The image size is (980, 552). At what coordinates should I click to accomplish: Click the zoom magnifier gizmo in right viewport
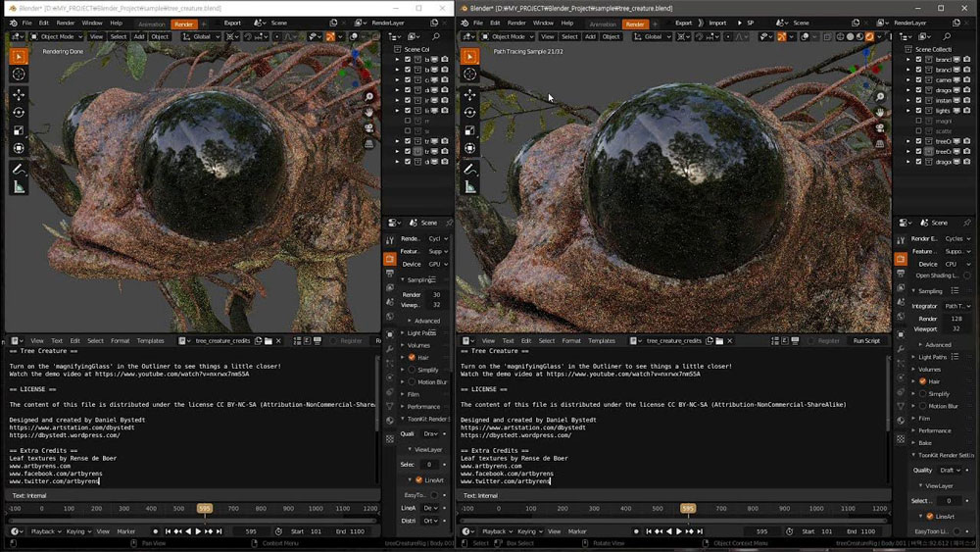pyautogui.click(x=880, y=97)
